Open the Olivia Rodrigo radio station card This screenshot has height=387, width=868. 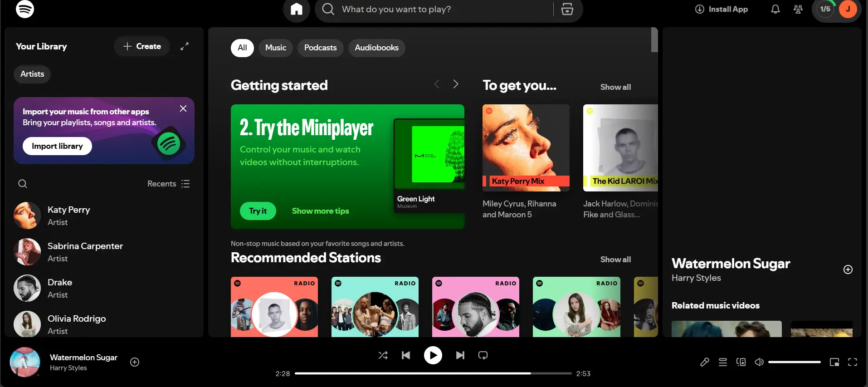(x=576, y=307)
